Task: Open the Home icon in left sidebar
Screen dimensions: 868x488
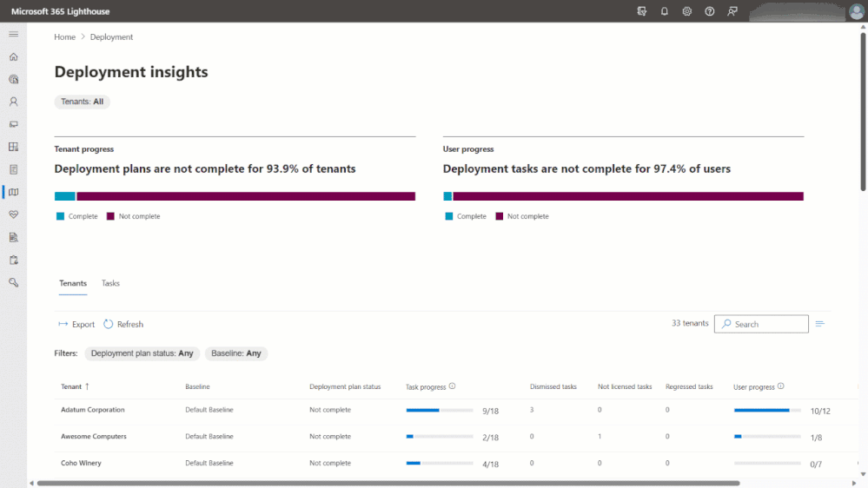Action: click(13, 56)
